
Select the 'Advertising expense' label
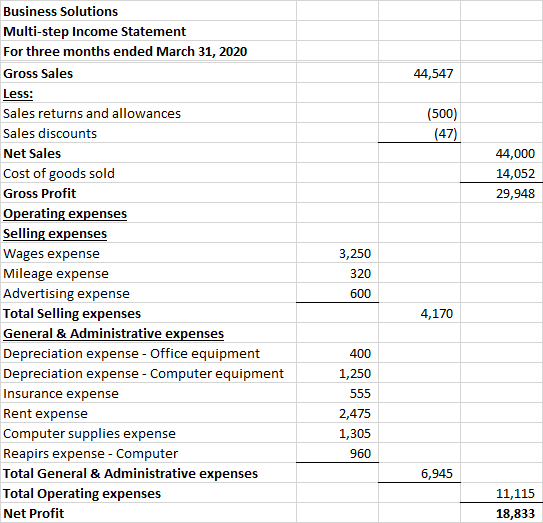[66, 294]
